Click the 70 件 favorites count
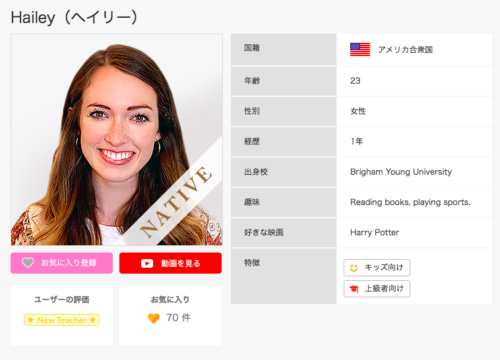This screenshot has height=360, width=500. (179, 318)
